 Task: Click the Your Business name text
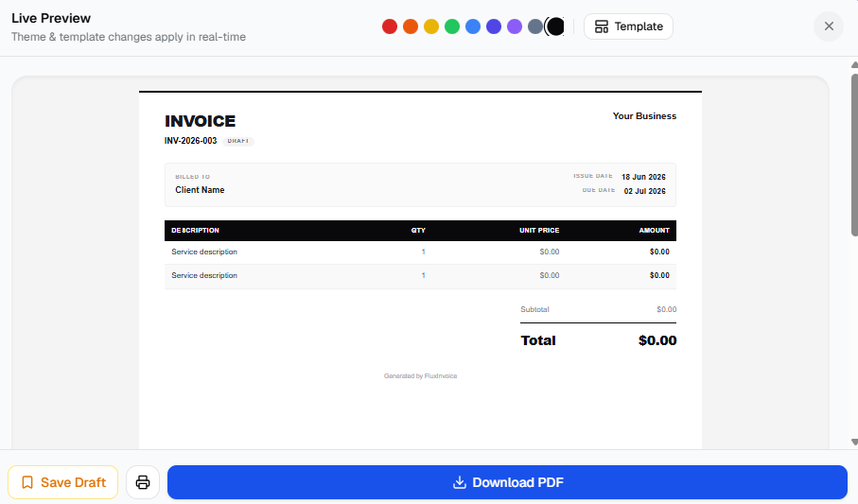644,116
